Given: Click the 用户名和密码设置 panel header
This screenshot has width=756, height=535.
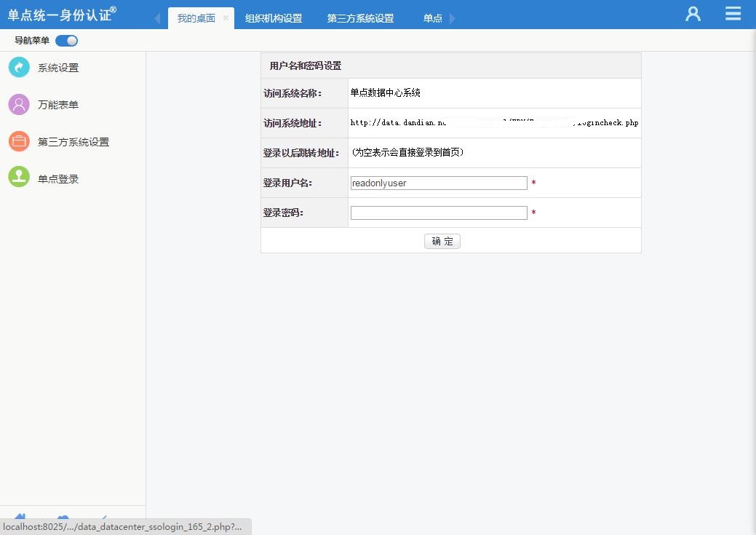Looking at the screenshot, I should [451, 66].
